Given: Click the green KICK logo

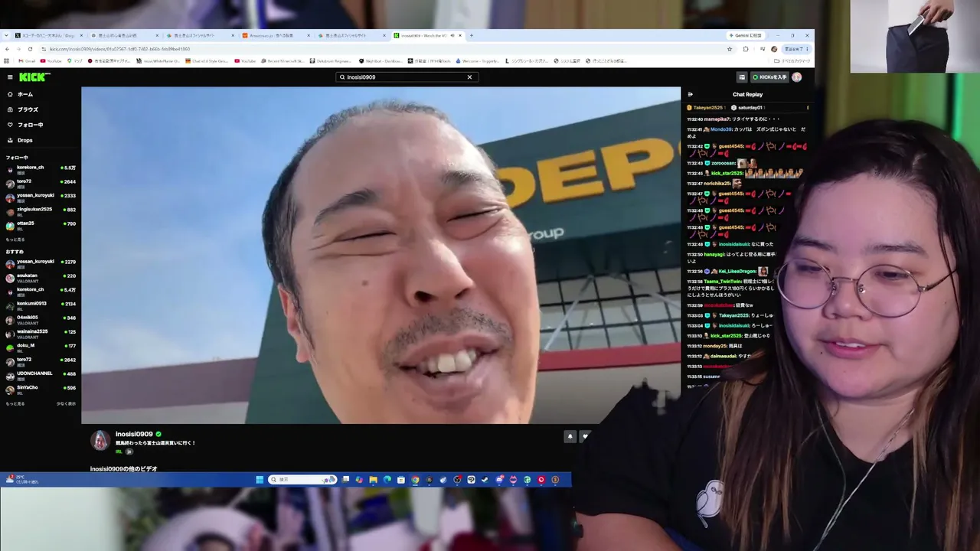Looking at the screenshot, I should 34,77.
